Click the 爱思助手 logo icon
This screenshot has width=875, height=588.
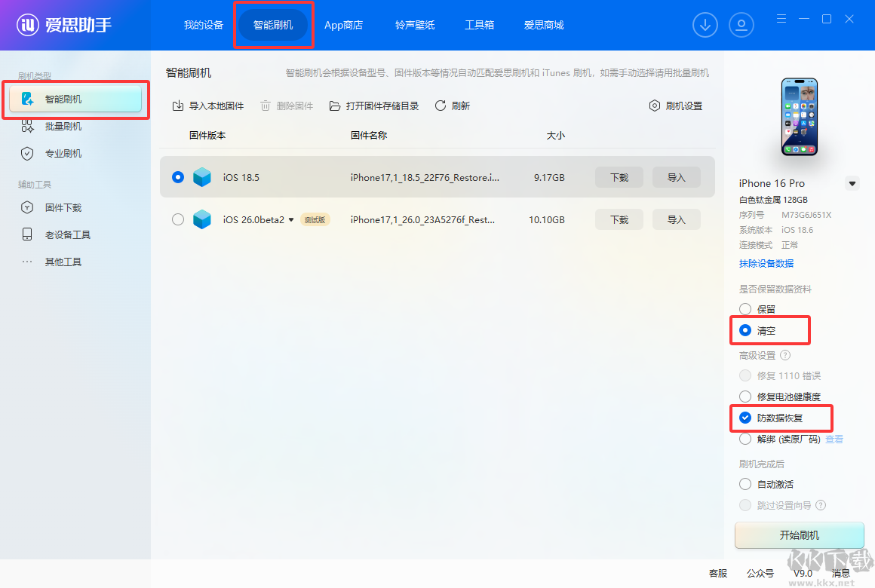pos(27,25)
